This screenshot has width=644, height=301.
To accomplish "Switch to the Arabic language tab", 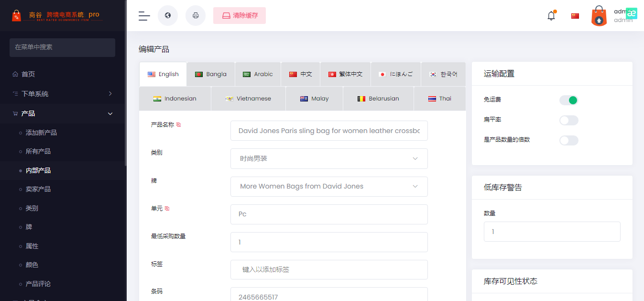I will pos(258,74).
